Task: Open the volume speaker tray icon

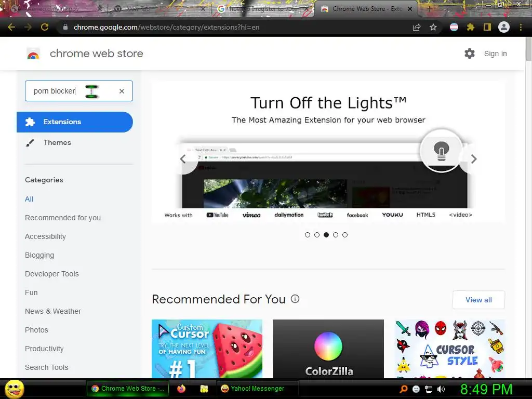Action: 441,389
